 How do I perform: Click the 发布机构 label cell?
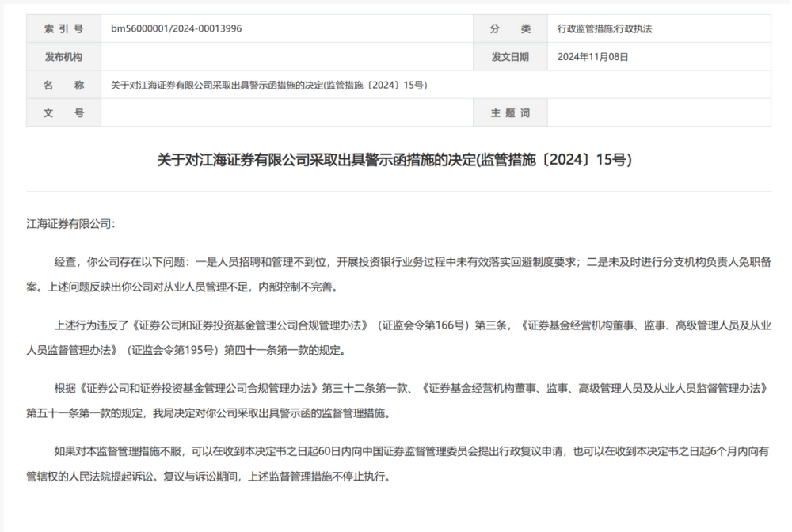click(63, 57)
